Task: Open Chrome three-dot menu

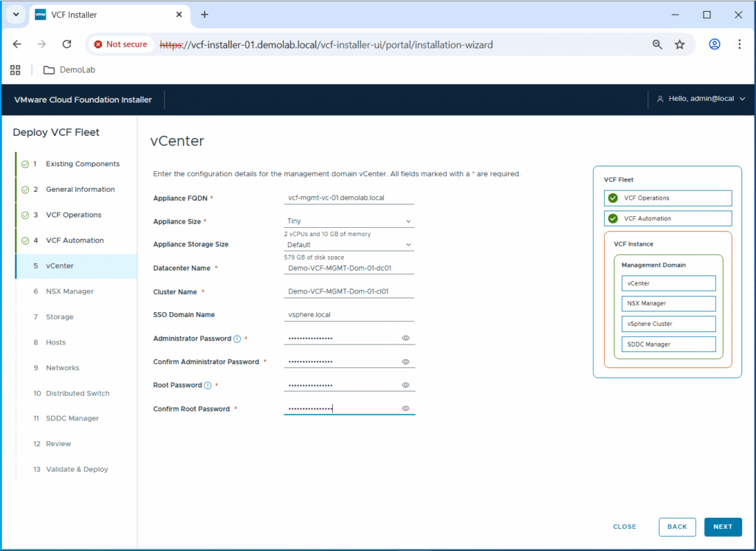Action: [x=739, y=44]
